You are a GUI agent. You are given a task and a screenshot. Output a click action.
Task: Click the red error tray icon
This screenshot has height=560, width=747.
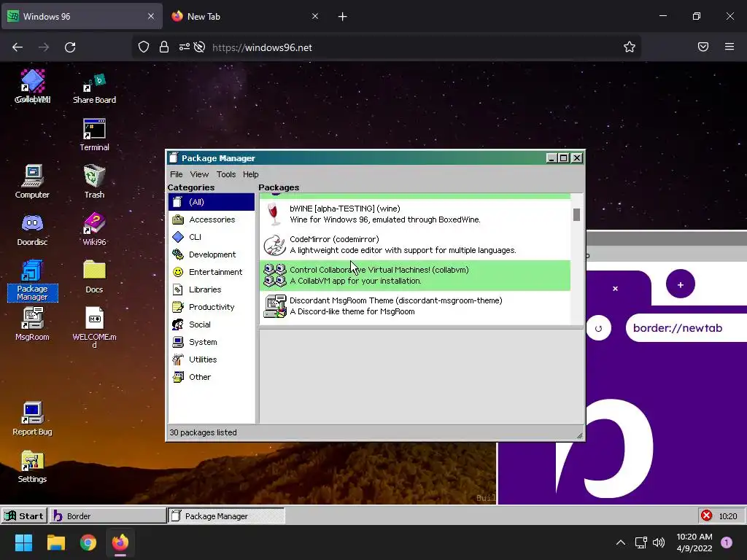click(706, 516)
